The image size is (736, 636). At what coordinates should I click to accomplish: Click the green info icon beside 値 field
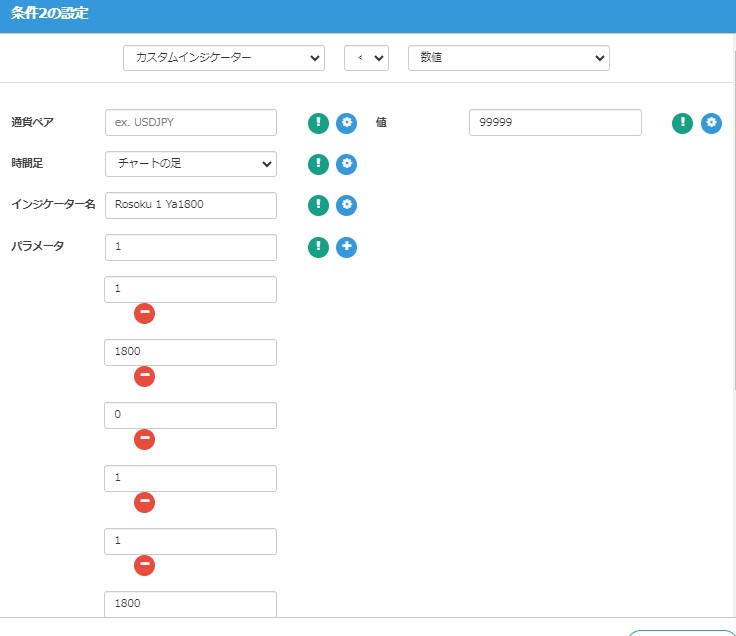point(682,123)
